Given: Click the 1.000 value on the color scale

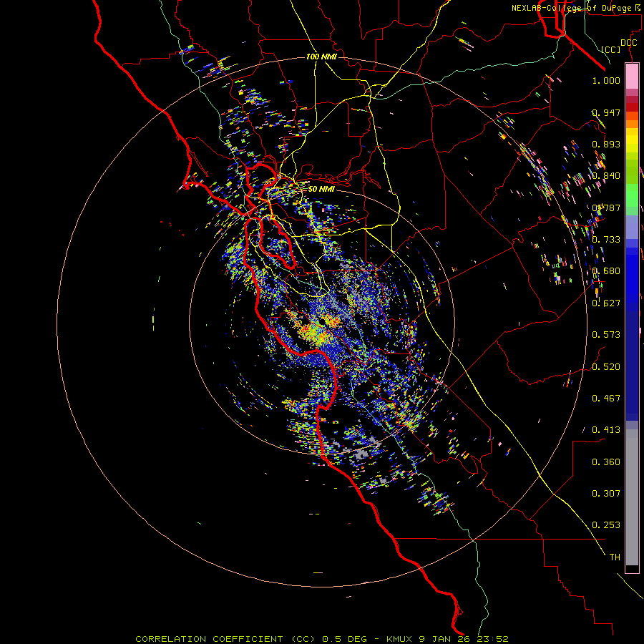Looking at the screenshot, I should 606,80.
